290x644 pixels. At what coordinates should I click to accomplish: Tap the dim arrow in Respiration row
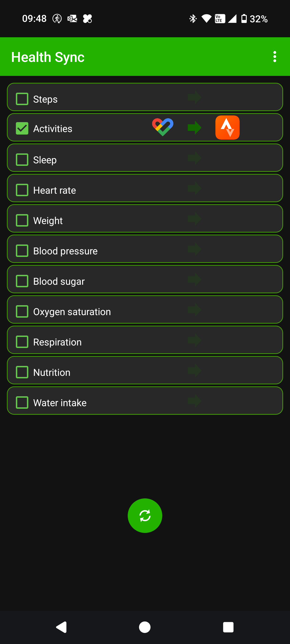194,340
